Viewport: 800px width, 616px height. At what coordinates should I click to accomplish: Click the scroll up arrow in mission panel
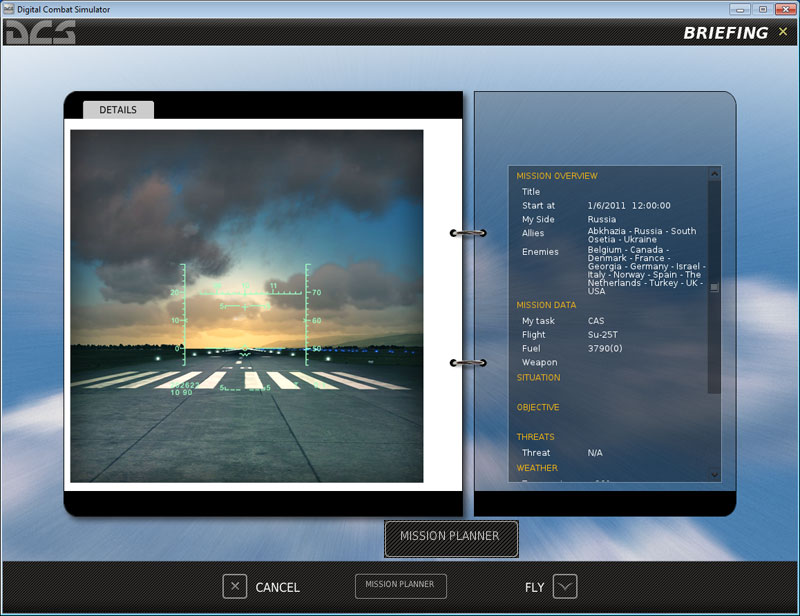coord(714,174)
